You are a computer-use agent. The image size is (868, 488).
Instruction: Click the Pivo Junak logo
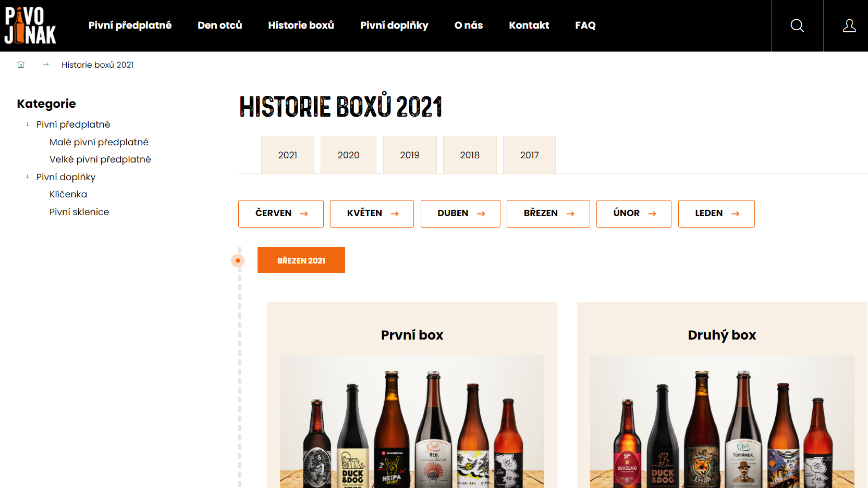click(x=30, y=26)
